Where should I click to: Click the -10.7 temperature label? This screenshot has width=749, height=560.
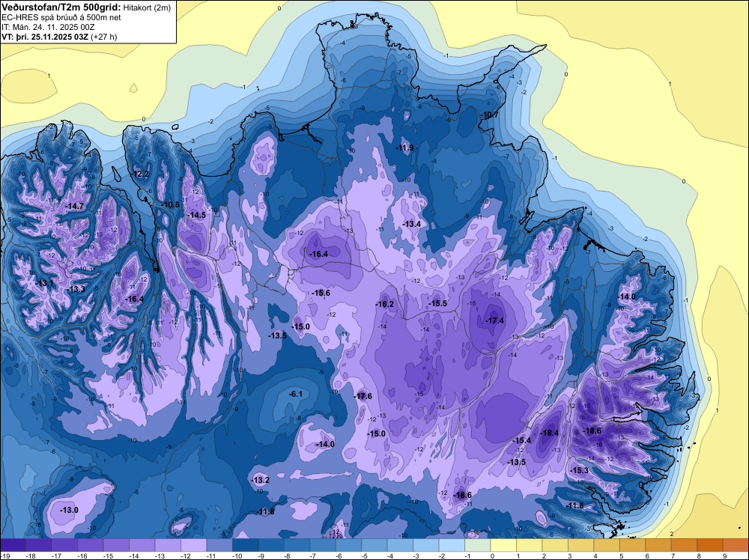[x=488, y=115]
